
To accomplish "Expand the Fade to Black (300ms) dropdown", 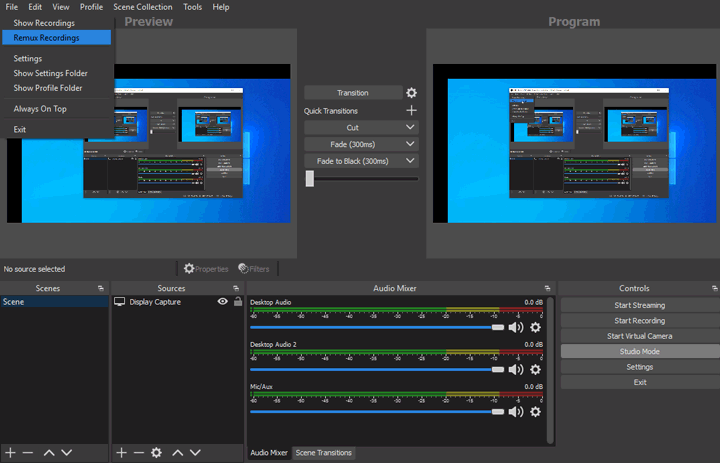I will (410, 161).
